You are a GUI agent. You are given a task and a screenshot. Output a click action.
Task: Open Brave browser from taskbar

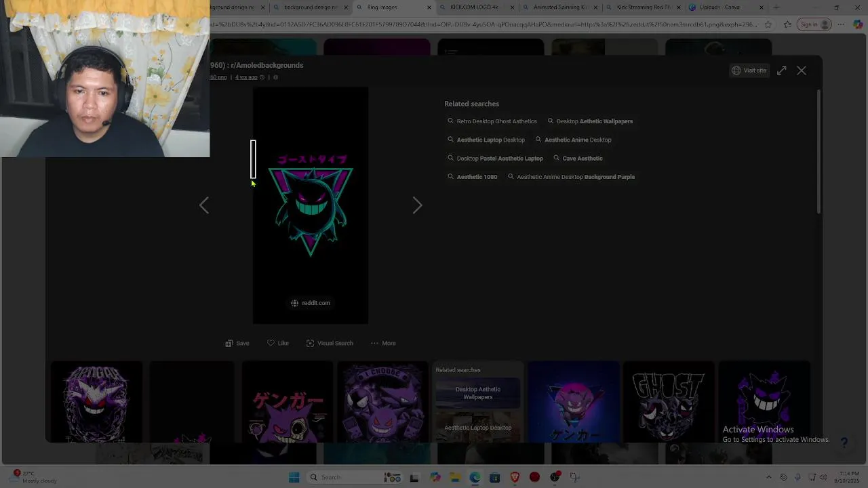click(515, 477)
